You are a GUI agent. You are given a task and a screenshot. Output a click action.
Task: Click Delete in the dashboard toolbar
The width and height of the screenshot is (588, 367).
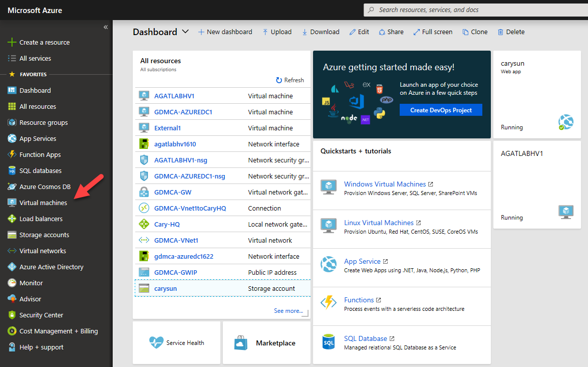pos(511,32)
